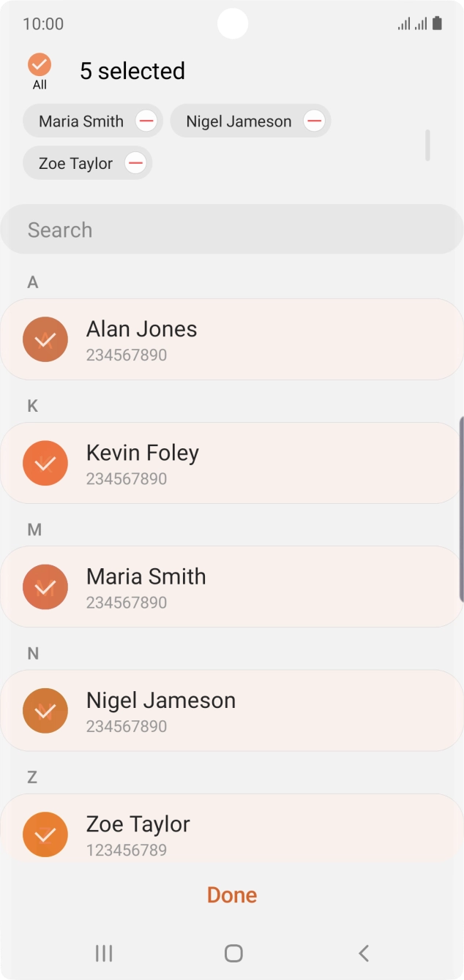Viewport: 464px width, 980px height.
Task: Remove Nigel Jameson chip with minus icon
Action: point(314,121)
